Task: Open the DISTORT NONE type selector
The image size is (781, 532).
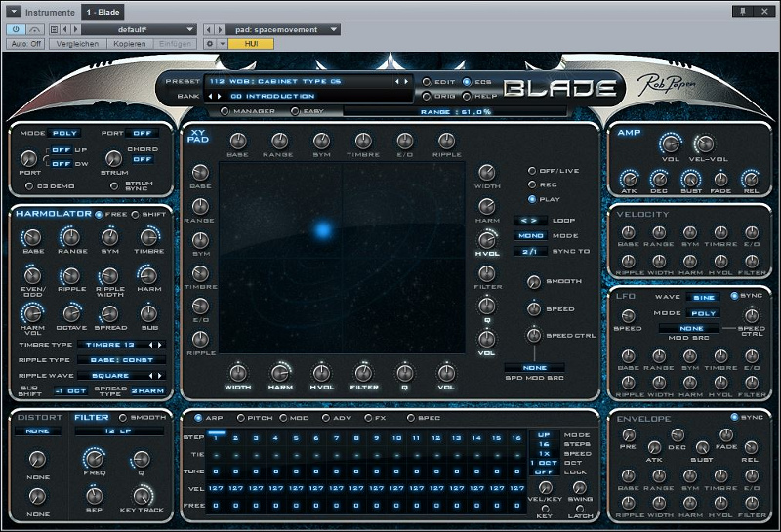Action: point(38,430)
